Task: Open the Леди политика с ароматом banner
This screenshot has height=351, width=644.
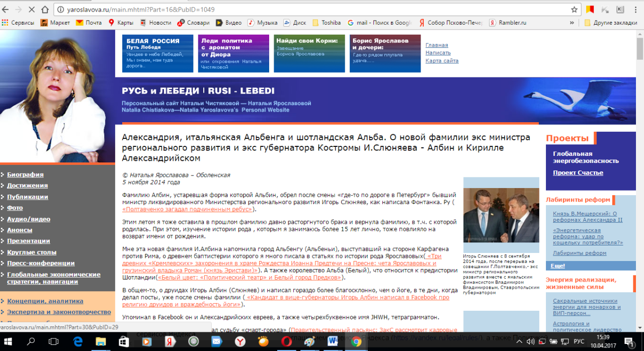Action: click(233, 53)
